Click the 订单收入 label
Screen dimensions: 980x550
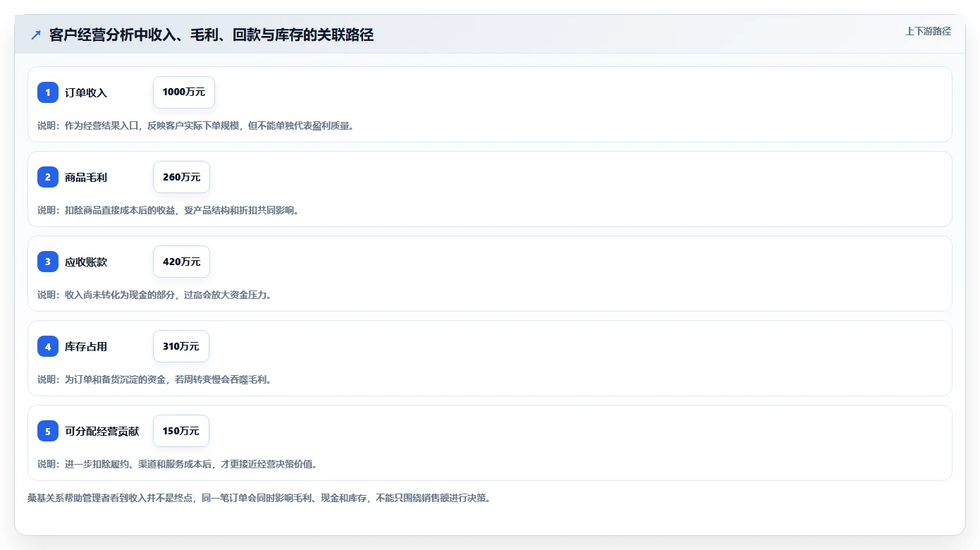click(86, 92)
